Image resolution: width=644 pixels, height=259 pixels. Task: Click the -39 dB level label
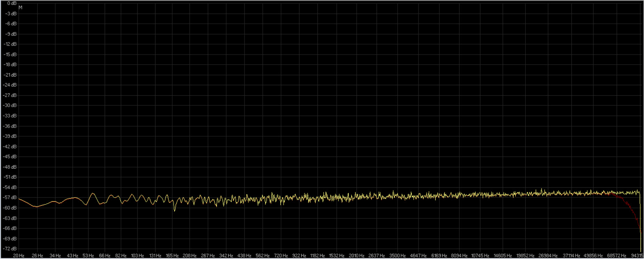[10, 136]
